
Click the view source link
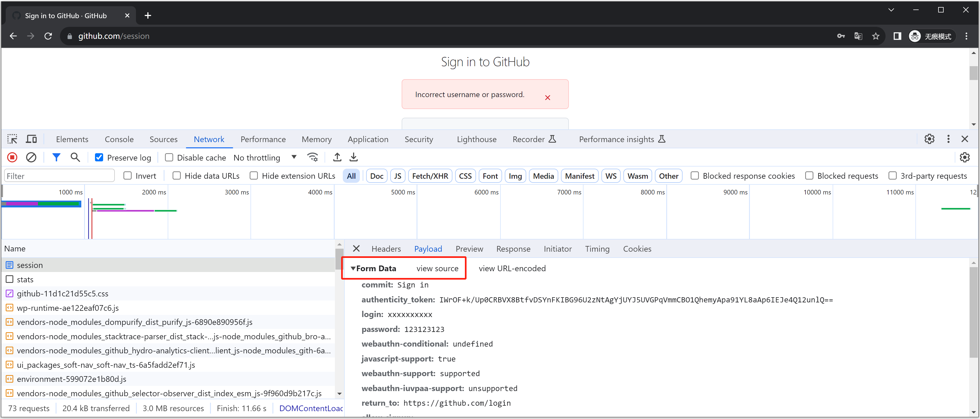(437, 268)
